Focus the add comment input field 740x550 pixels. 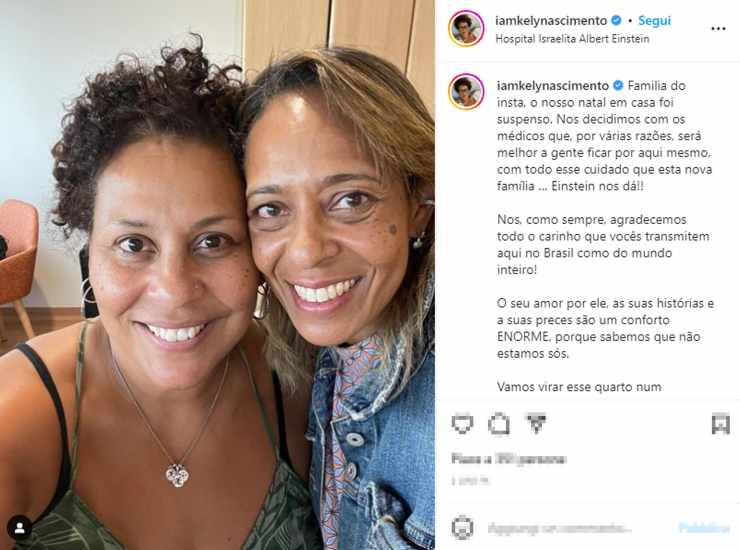tap(559, 527)
